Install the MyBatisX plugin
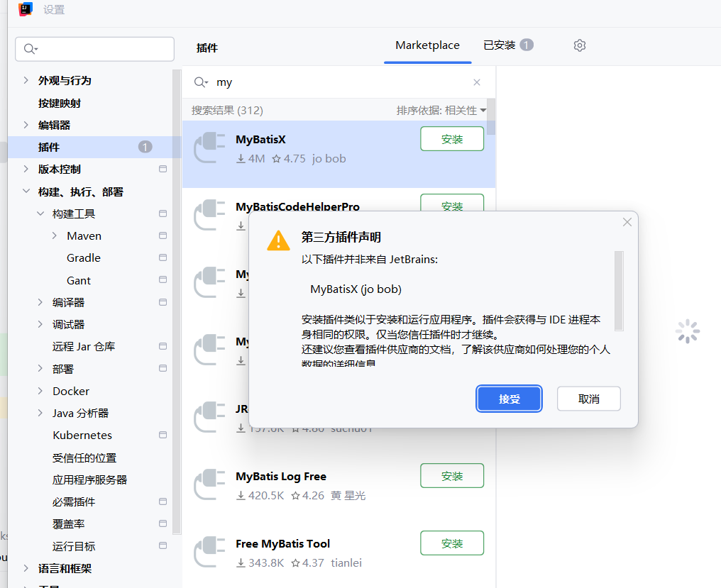 coord(452,139)
